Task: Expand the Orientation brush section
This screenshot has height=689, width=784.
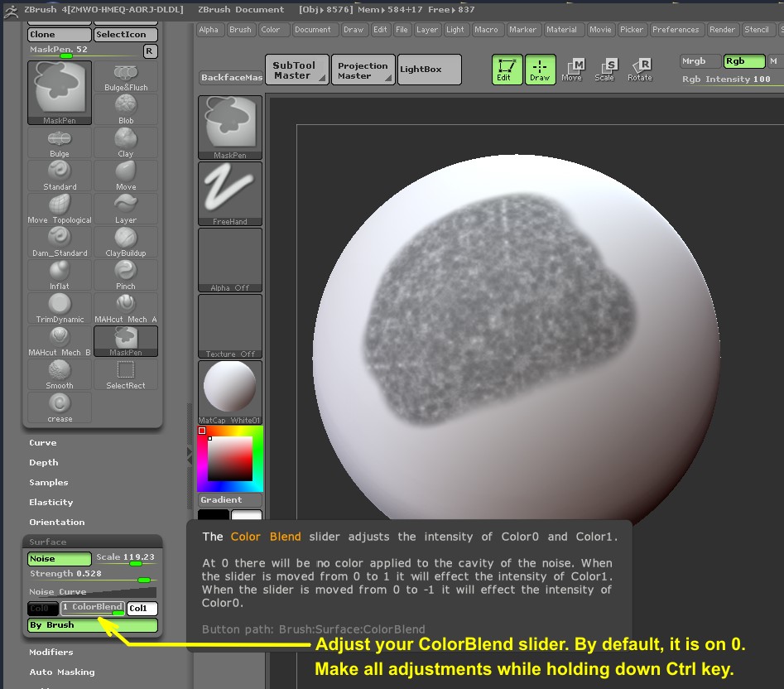Action: click(x=57, y=522)
